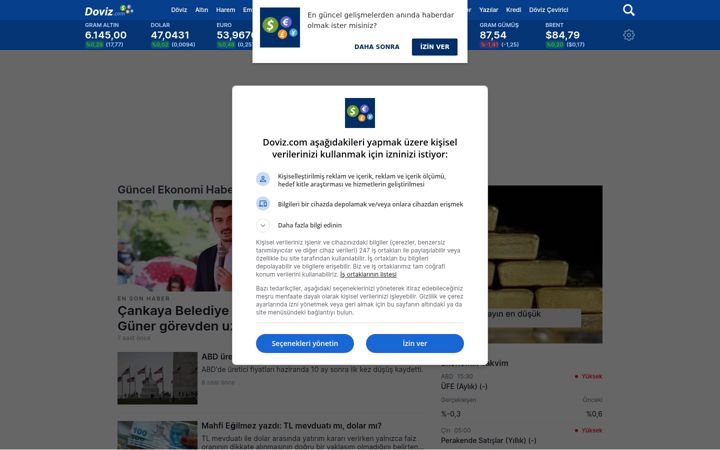
Task: Click 'Güncel Ekonomi' section heading
Action: click(174, 190)
